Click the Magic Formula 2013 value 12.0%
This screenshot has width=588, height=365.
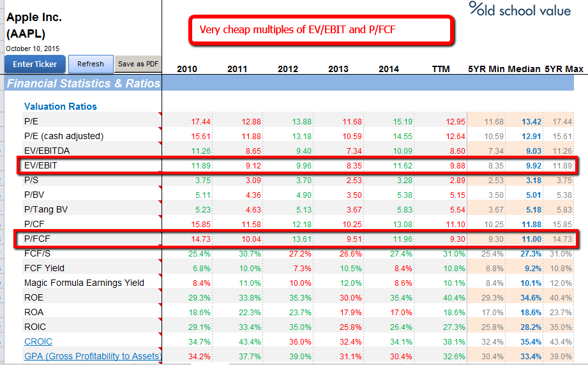point(351,283)
